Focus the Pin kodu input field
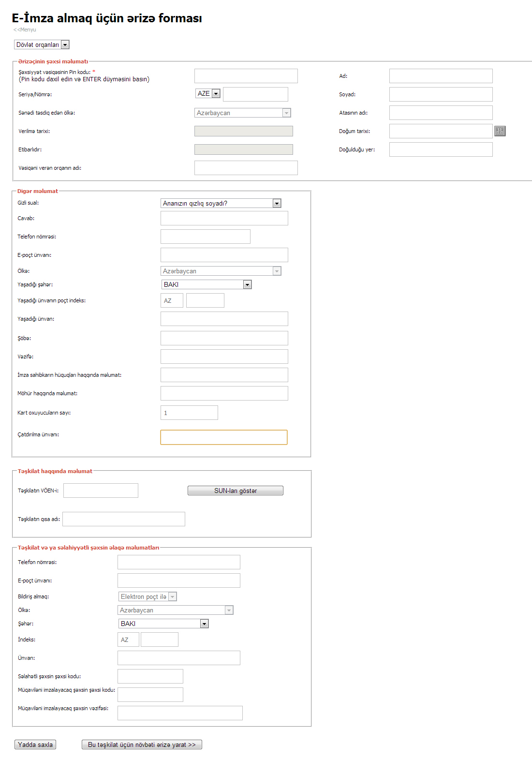The width and height of the screenshot is (532, 774). click(x=246, y=76)
